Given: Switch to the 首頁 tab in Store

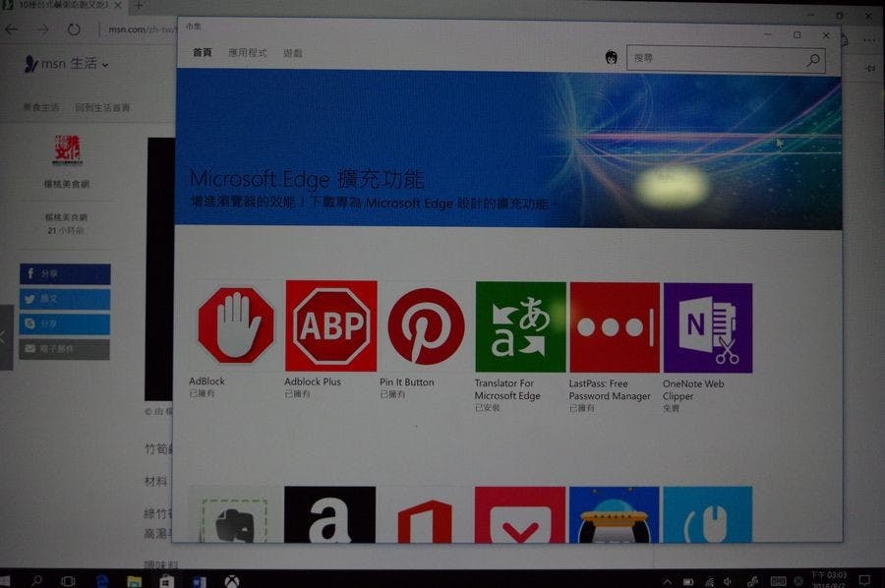Looking at the screenshot, I should (202, 52).
